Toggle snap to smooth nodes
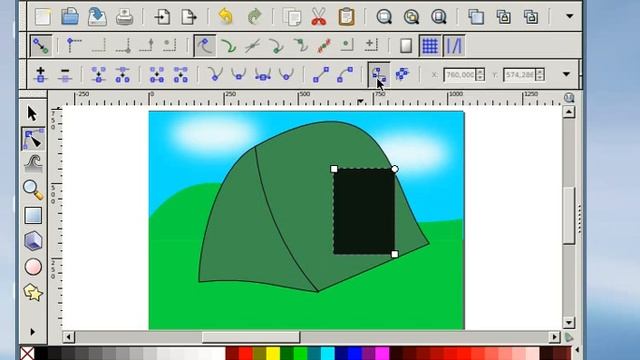Viewport: 640px width, 360px height. tap(300, 46)
